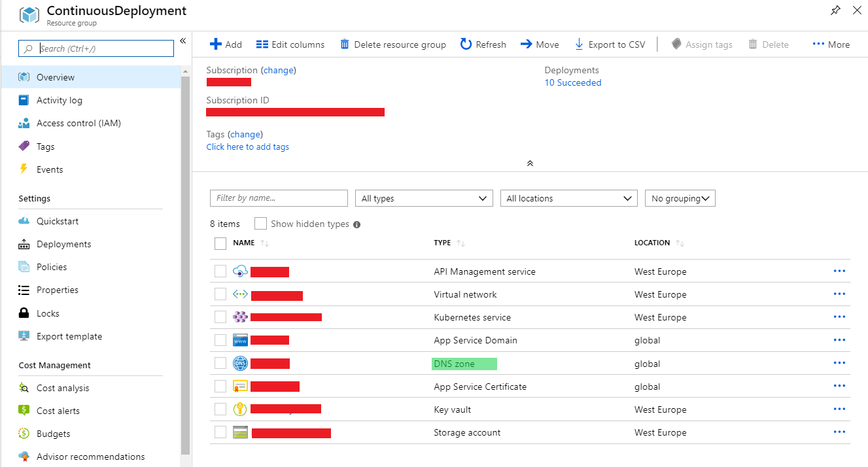Click the Click here to add tags link
Viewport: 868px width, 467px height.
pyautogui.click(x=247, y=147)
